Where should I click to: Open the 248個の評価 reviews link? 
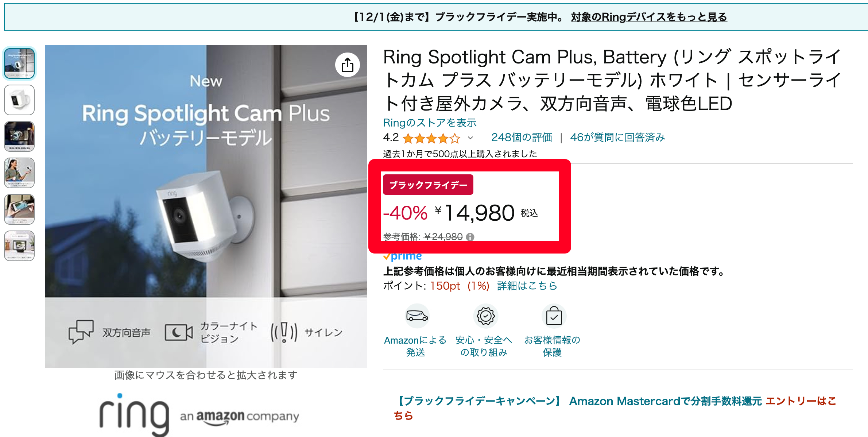click(x=522, y=138)
